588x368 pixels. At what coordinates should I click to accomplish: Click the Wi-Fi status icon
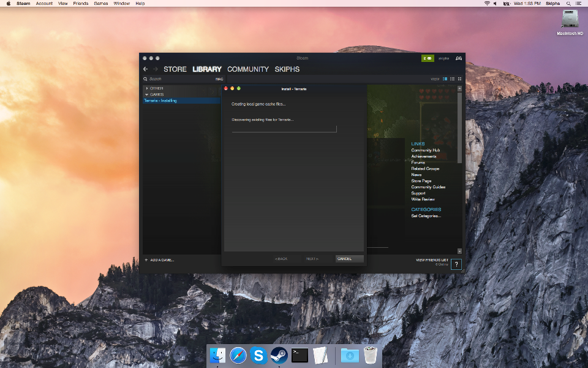click(487, 4)
